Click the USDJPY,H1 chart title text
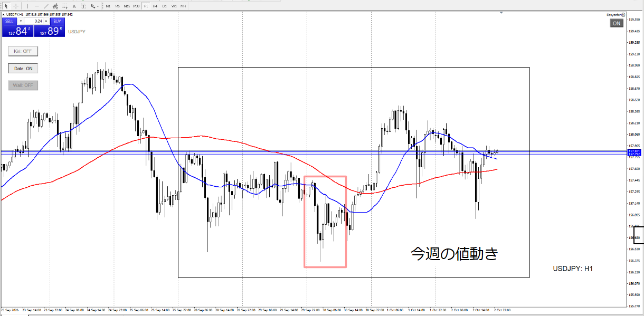The image size is (644, 316). [x=15, y=15]
